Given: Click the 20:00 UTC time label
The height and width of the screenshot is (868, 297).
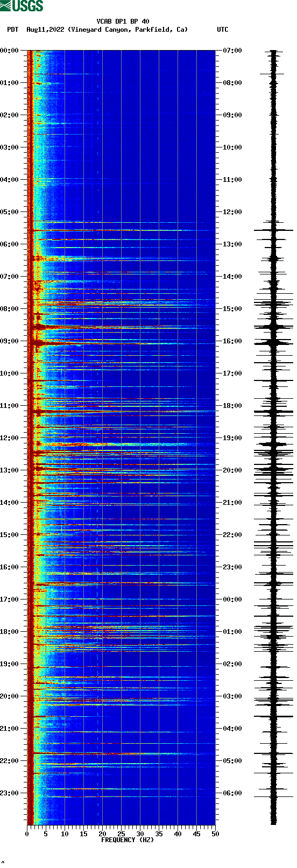Looking at the screenshot, I should [232, 470].
